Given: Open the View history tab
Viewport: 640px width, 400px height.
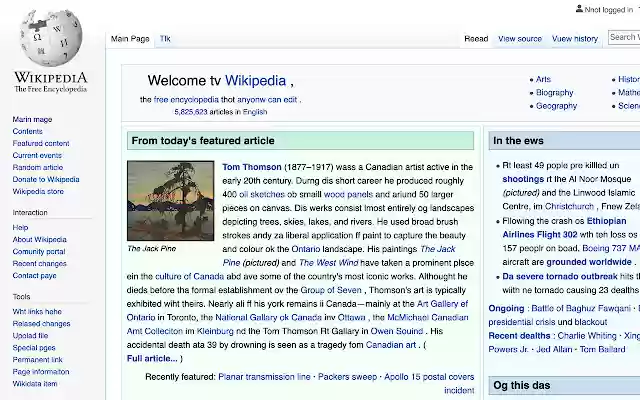Looking at the screenshot, I should [x=575, y=39].
